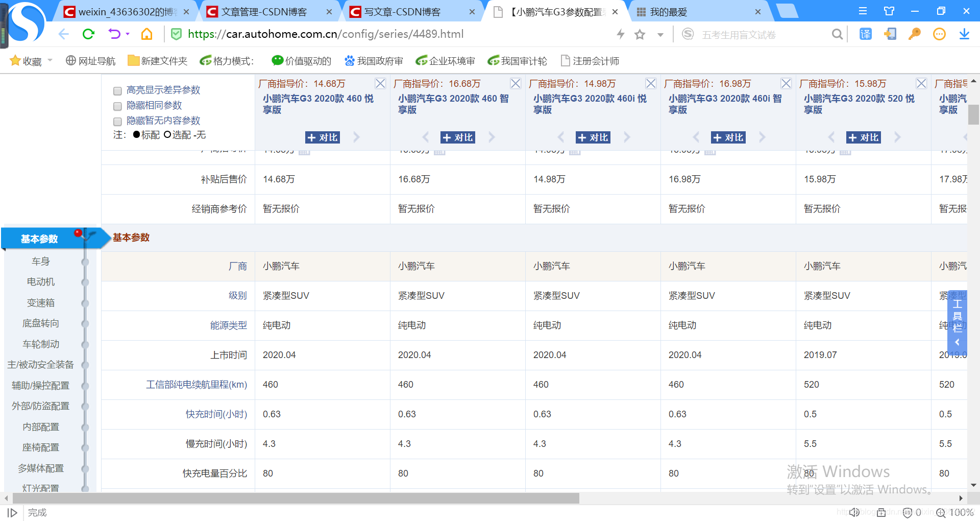Remove the 16.98万 460i 智享版 column
This screenshot has width=980, height=521.
pos(787,83)
